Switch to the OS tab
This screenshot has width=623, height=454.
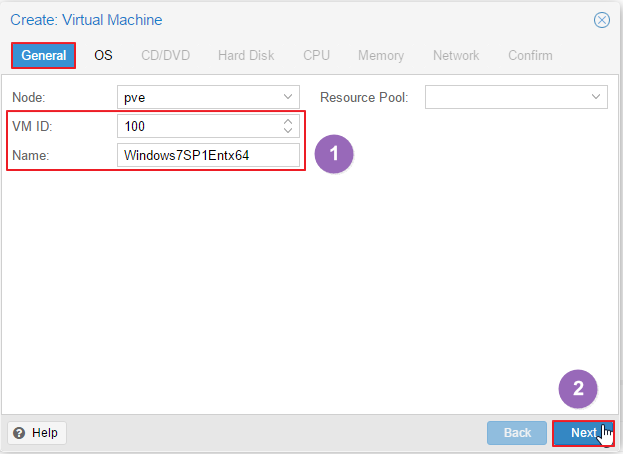103,55
